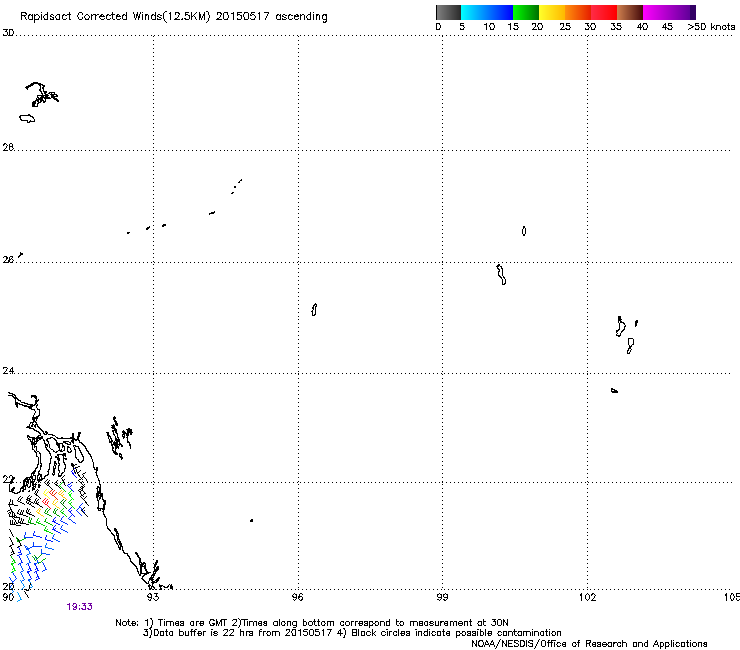Viewport: 740px width, 650px height.
Task: Click the latitude 24 axis label
Action: 8,371
